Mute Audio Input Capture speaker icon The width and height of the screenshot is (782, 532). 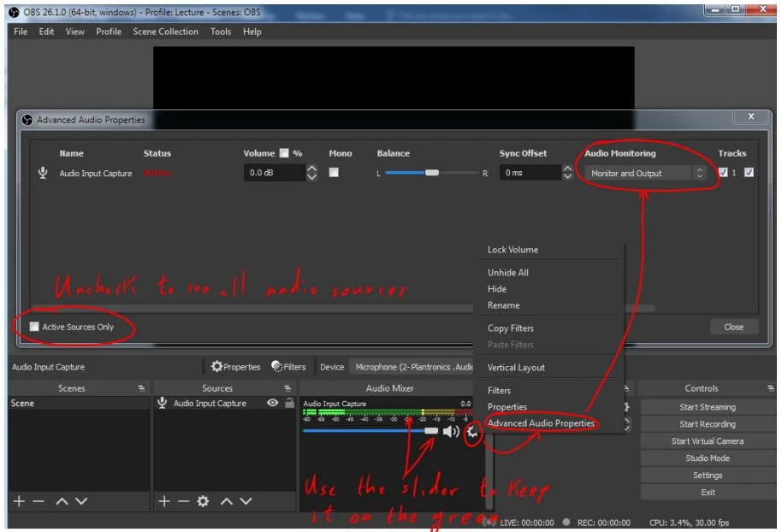click(x=451, y=433)
